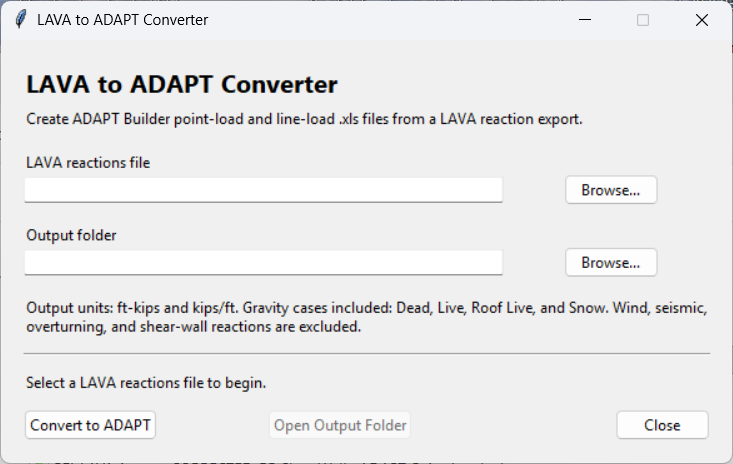Focus the LAVA reactions file text field

(264, 190)
